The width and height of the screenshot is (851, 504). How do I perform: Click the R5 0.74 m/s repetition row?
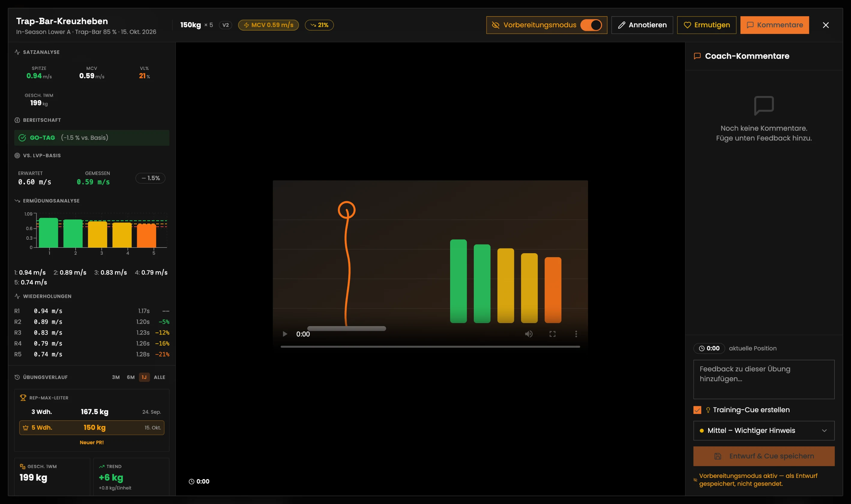click(x=92, y=354)
